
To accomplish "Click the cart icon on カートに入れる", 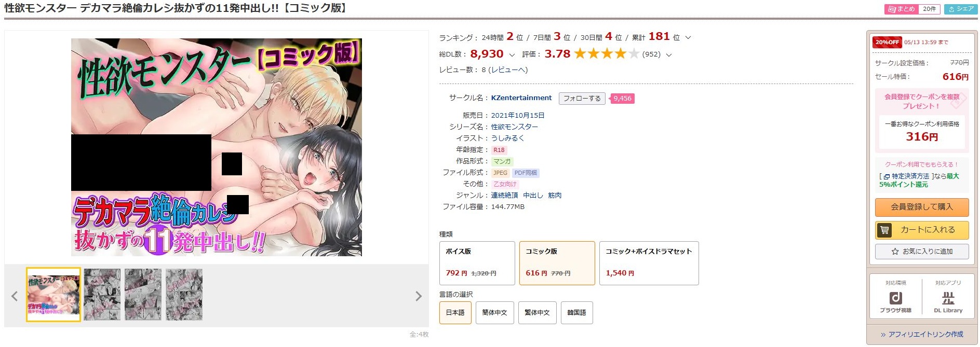I will pyautogui.click(x=884, y=230).
